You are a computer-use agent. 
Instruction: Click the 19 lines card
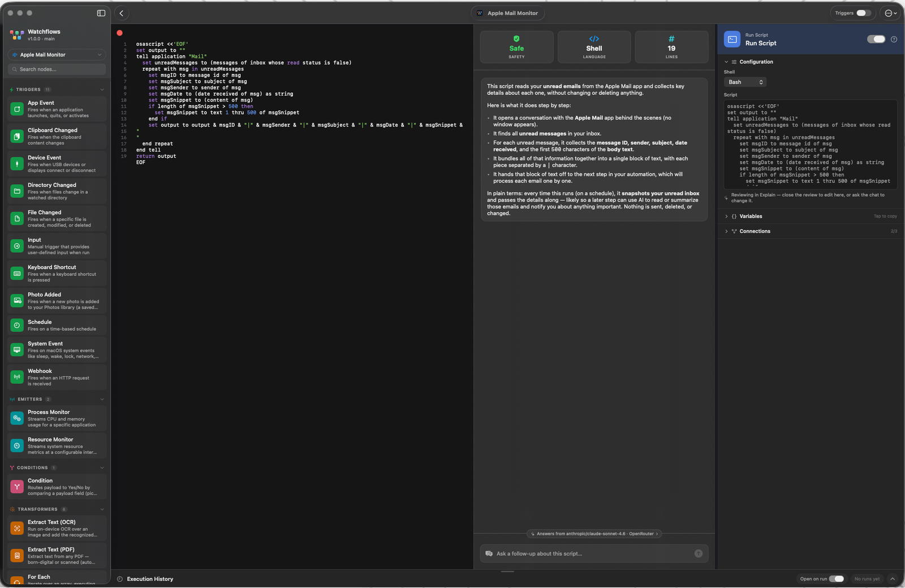(671, 47)
